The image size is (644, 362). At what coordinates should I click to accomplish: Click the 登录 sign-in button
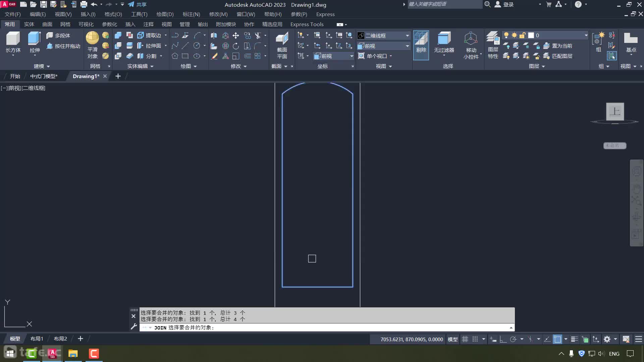click(504, 4)
